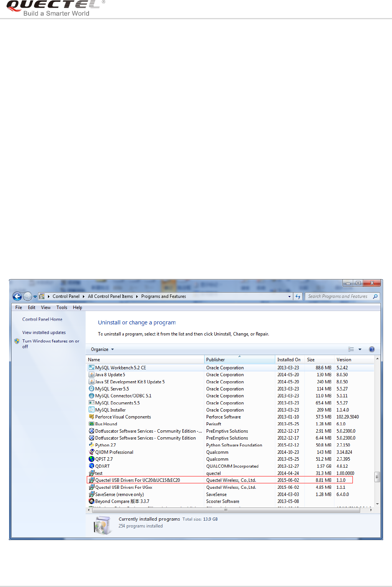Maximize the Programs and Features window
Viewport: 392px width, 587px height.
click(358, 283)
